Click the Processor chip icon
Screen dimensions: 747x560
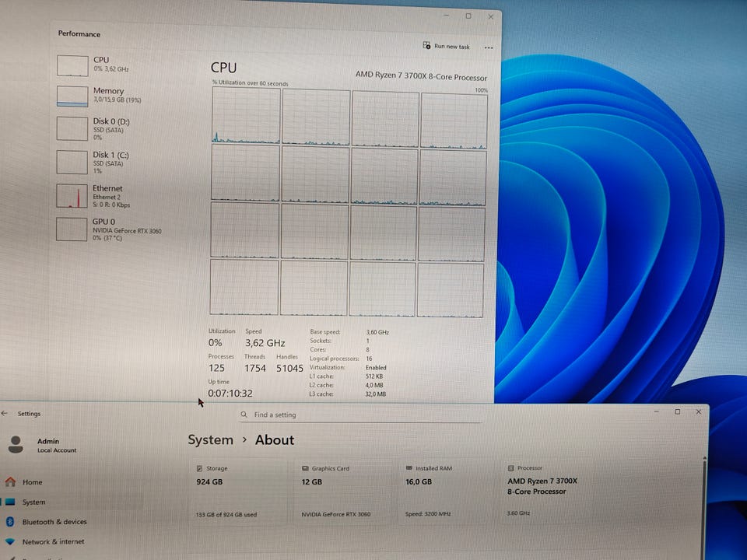tap(510, 468)
